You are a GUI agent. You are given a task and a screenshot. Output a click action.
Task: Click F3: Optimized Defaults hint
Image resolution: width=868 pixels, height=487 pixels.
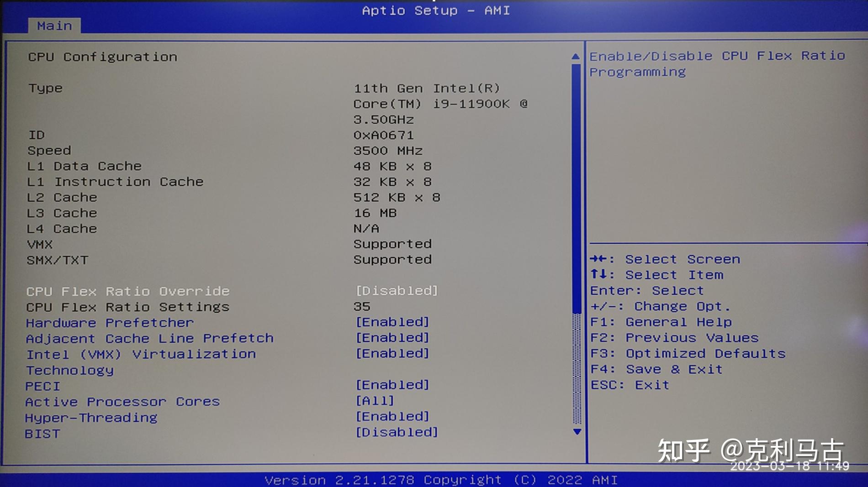[x=688, y=354]
